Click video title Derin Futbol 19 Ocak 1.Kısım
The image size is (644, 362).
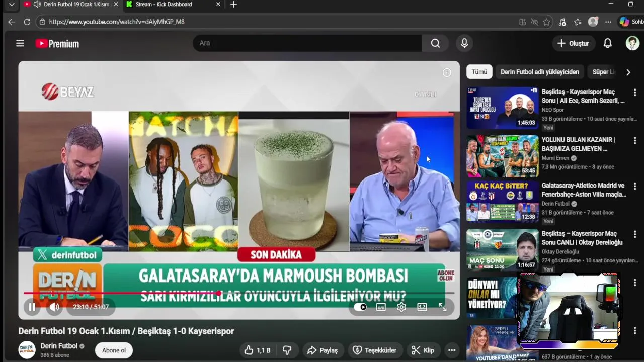click(x=126, y=331)
